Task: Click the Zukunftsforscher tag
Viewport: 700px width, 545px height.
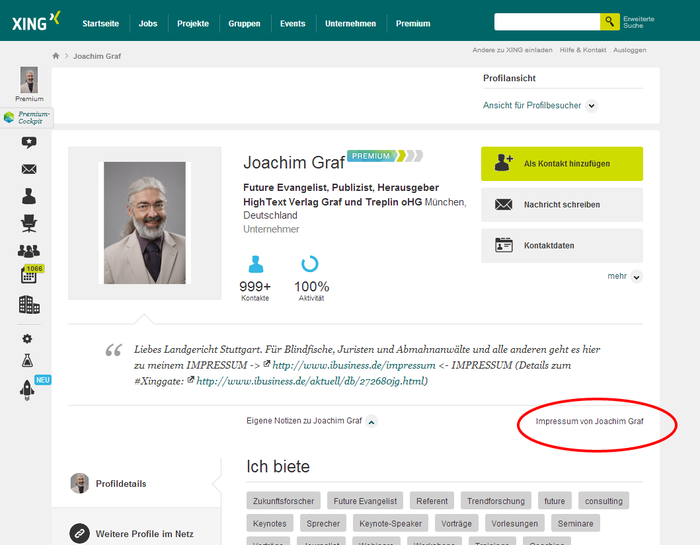Action: click(x=283, y=501)
